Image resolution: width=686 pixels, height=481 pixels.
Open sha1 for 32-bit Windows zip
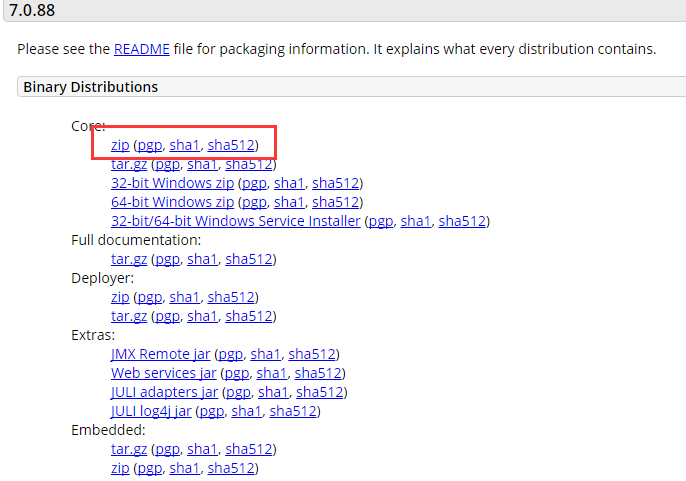[289, 183]
